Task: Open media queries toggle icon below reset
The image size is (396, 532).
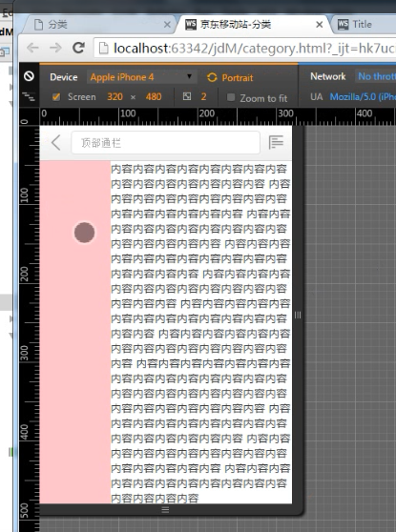Action: coord(29,96)
